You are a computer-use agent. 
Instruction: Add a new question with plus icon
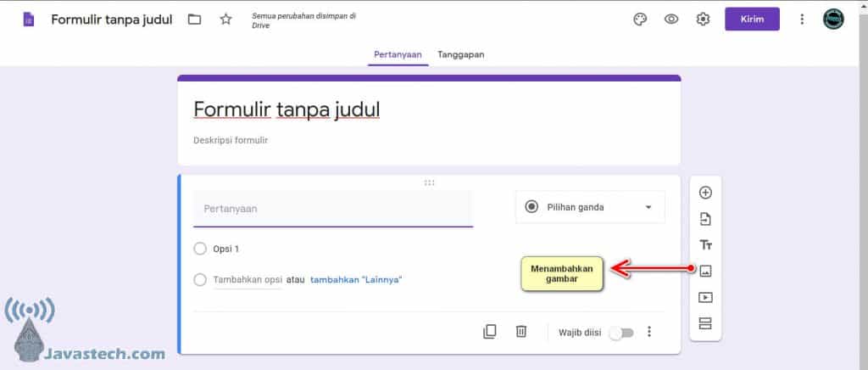705,193
